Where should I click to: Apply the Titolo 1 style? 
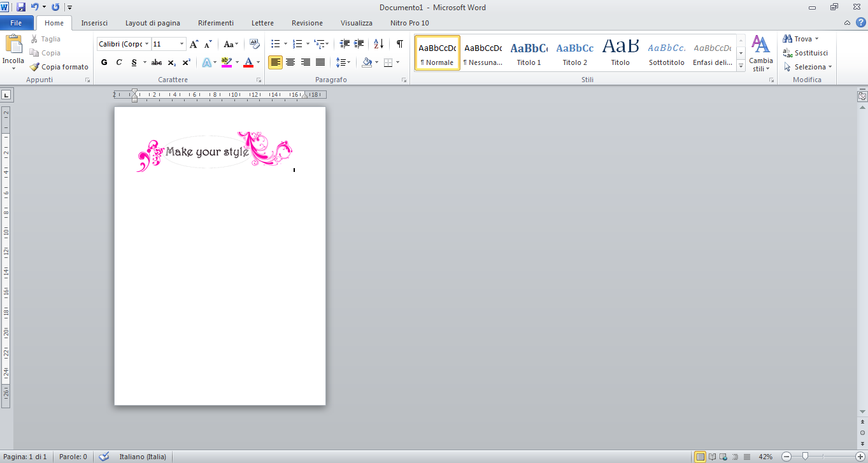click(529, 53)
